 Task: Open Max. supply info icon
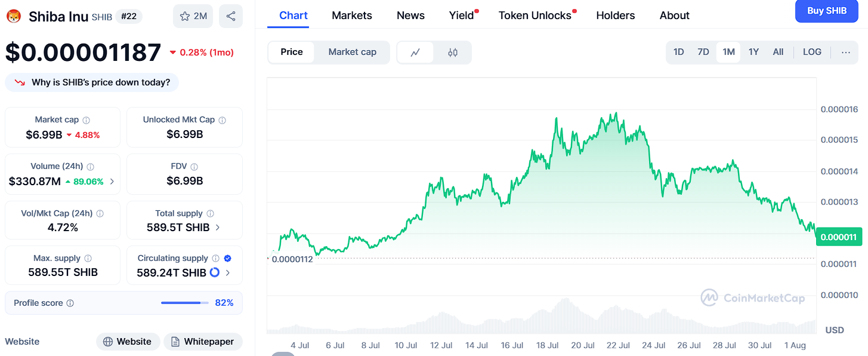(x=88, y=259)
